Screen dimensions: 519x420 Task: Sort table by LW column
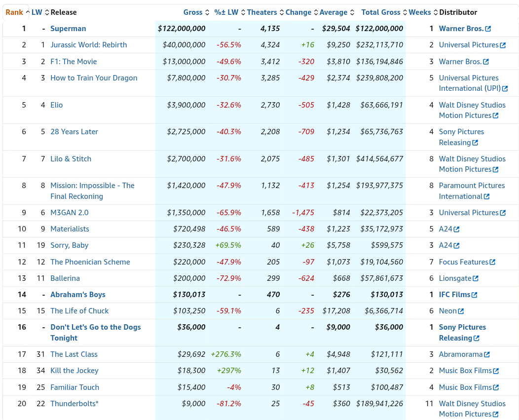[x=40, y=12]
